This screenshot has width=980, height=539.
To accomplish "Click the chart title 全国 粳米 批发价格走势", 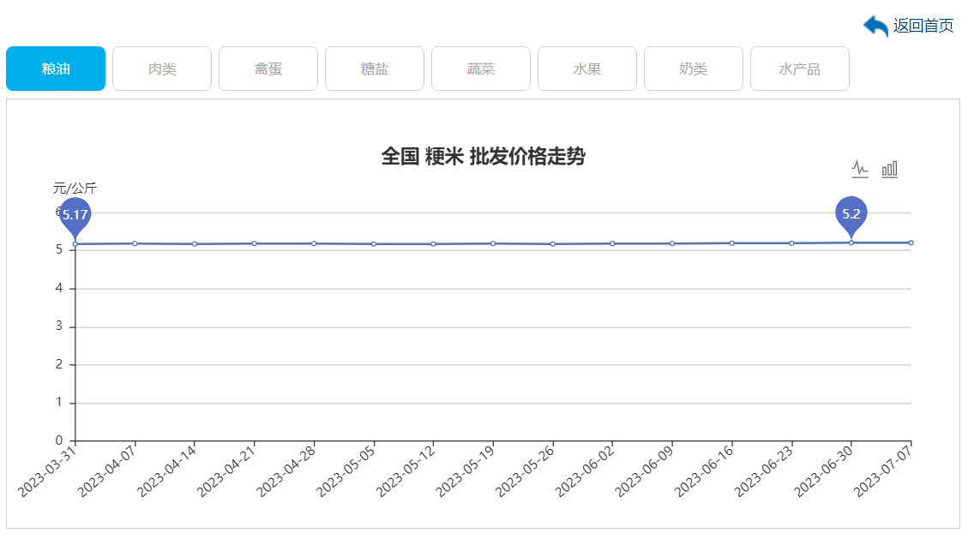I will (x=483, y=156).
